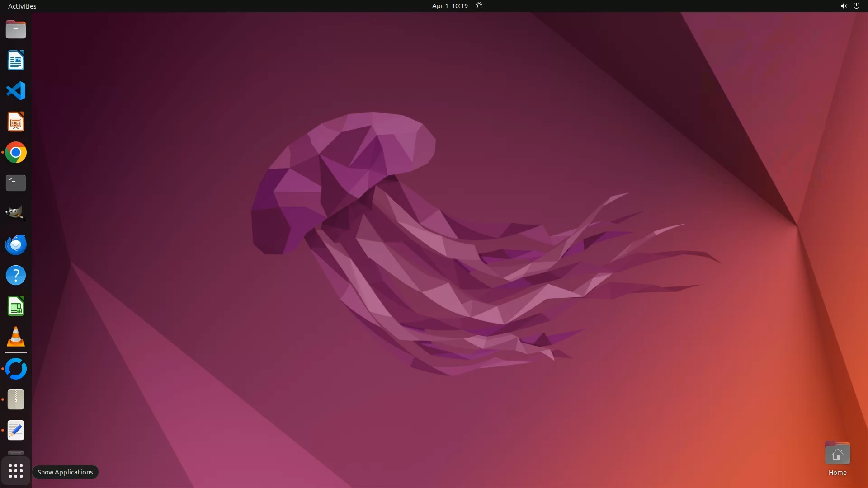The image size is (868, 488).
Task: Open GIMP image editor
Action: pos(16,213)
